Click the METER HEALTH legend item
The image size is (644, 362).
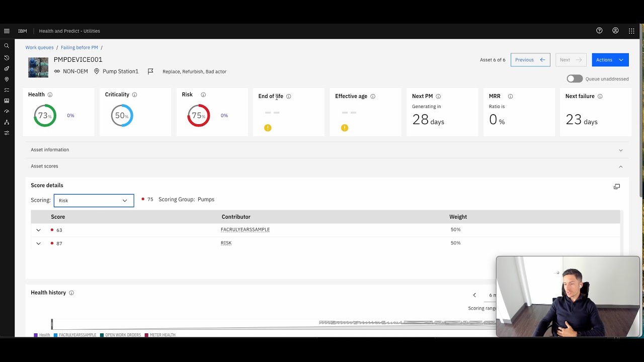tap(160, 335)
